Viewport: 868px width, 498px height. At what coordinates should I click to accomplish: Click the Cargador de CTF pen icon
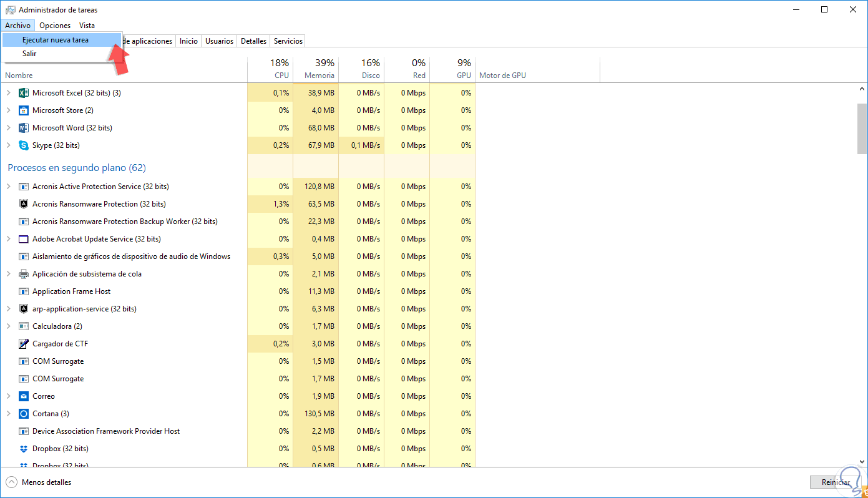click(x=24, y=344)
